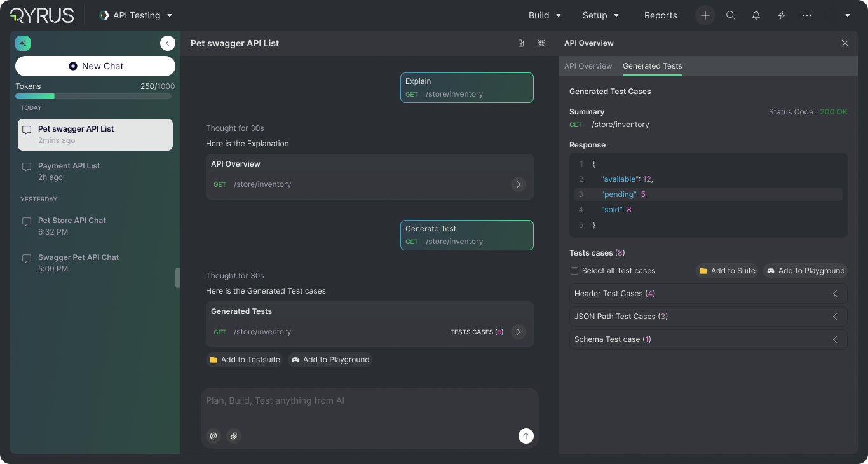The height and width of the screenshot is (464, 868).
Task: Open the Reports menu
Action: tap(660, 15)
